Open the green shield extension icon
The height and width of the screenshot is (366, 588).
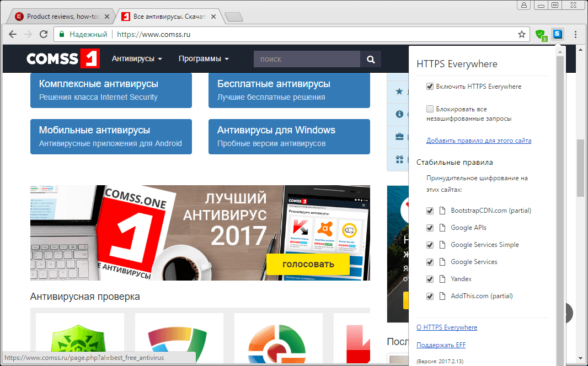click(541, 35)
